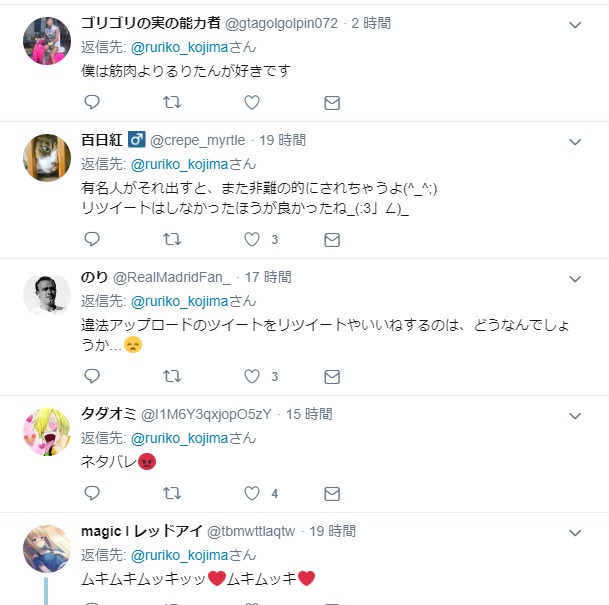The image size is (609, 605).
Task: View タダオミ's anime avatar picture
Action: 47,432
